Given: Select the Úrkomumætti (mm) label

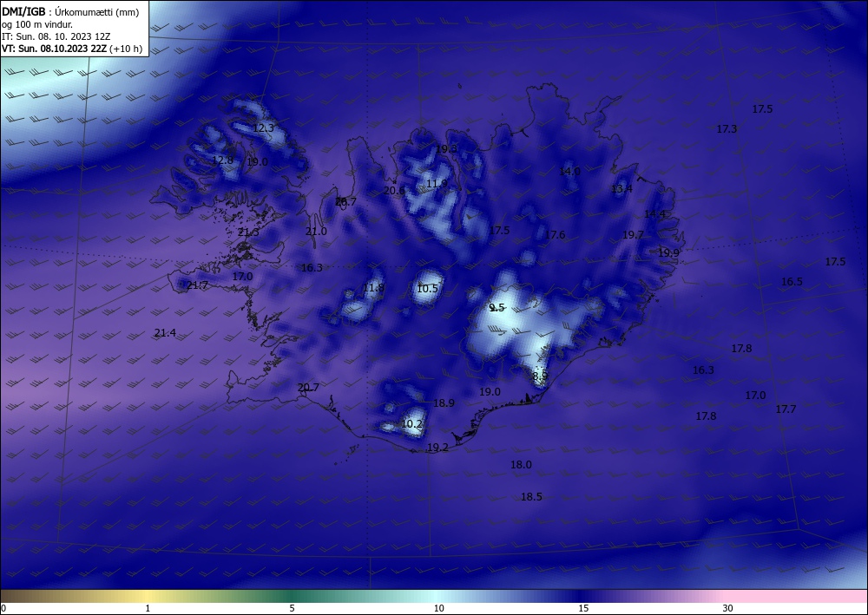Looking at the screenshot, I should 97,12.
